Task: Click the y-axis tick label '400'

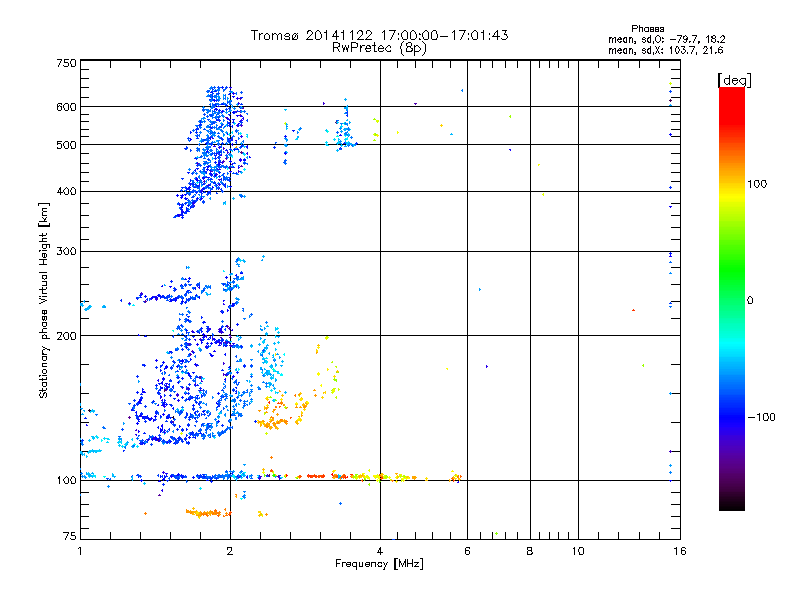Action: tap(66, 191)
